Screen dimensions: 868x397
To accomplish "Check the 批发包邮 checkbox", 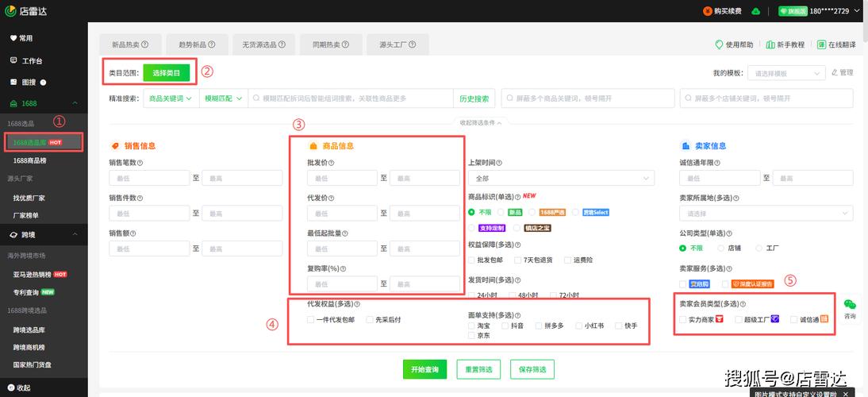I will click(x=471, y=260).
